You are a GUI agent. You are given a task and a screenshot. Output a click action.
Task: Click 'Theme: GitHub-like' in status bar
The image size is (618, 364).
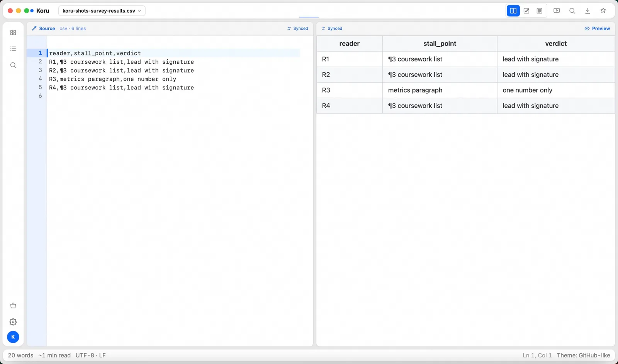point(583,356)
